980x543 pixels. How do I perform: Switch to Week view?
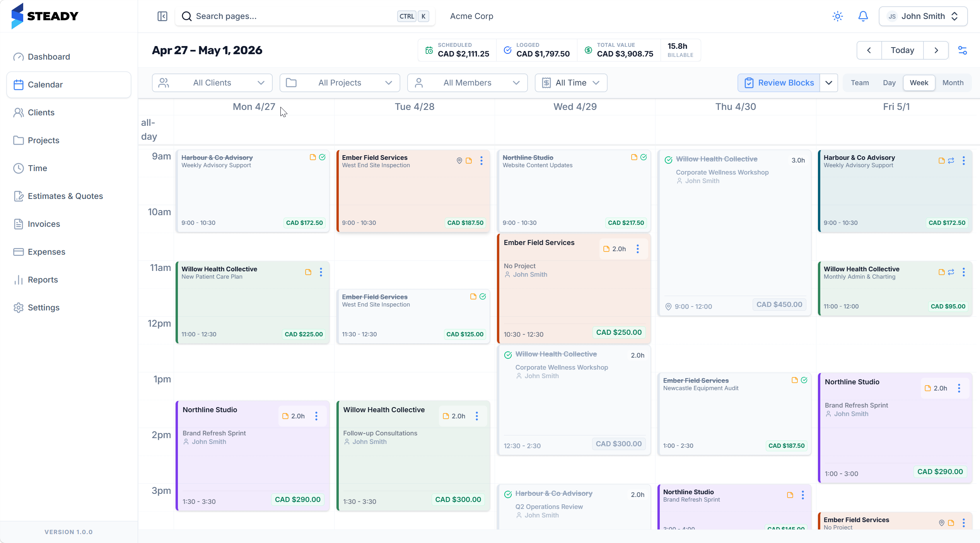(x=919, y=83)
